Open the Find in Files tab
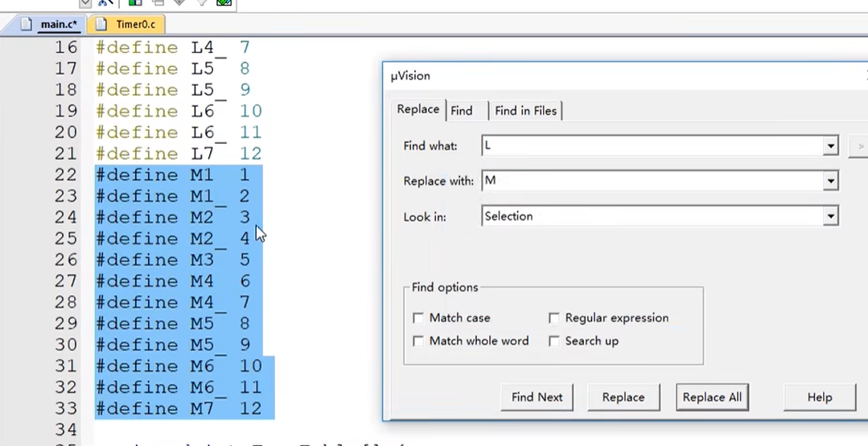This screenshot has height=446, width=868. coord(525,111)
